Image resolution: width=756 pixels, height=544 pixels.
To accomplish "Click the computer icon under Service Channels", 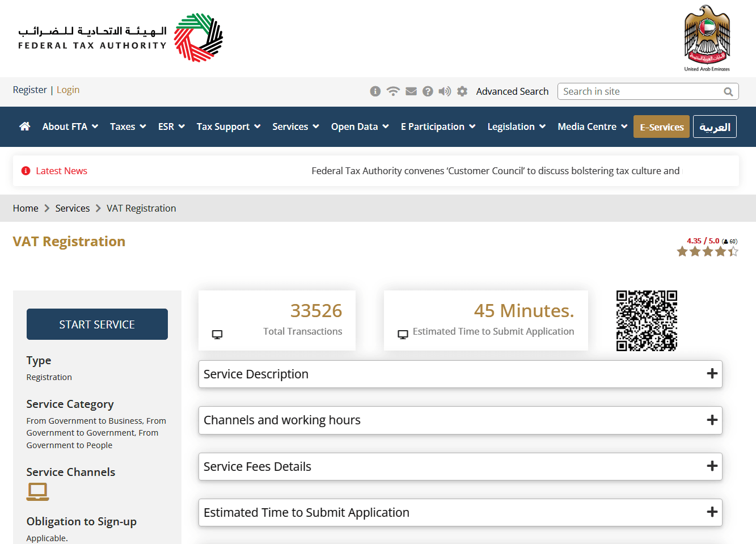I will pos(37,491).
